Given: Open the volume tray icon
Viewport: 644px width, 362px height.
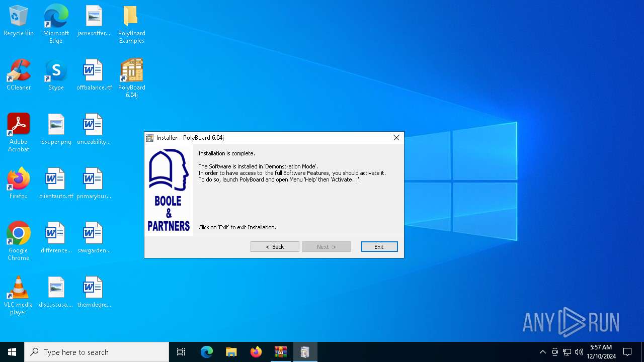Looking at the screenshot, I should 579,352.
